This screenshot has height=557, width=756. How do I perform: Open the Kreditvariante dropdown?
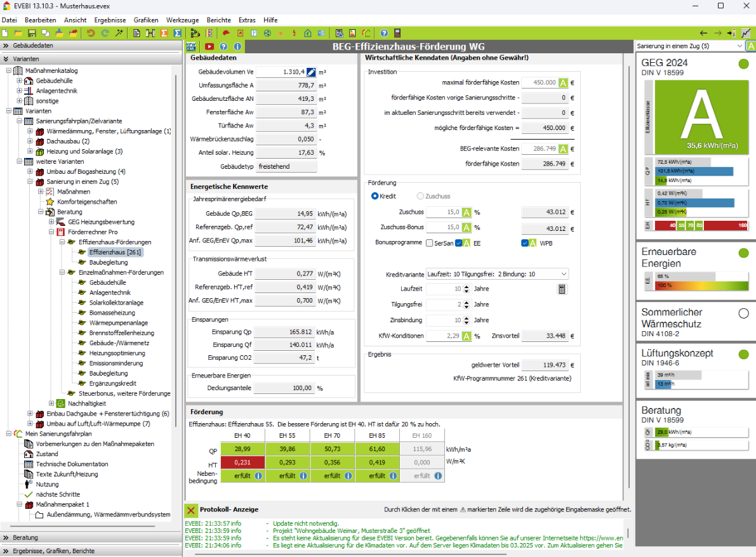click(564, 274)
